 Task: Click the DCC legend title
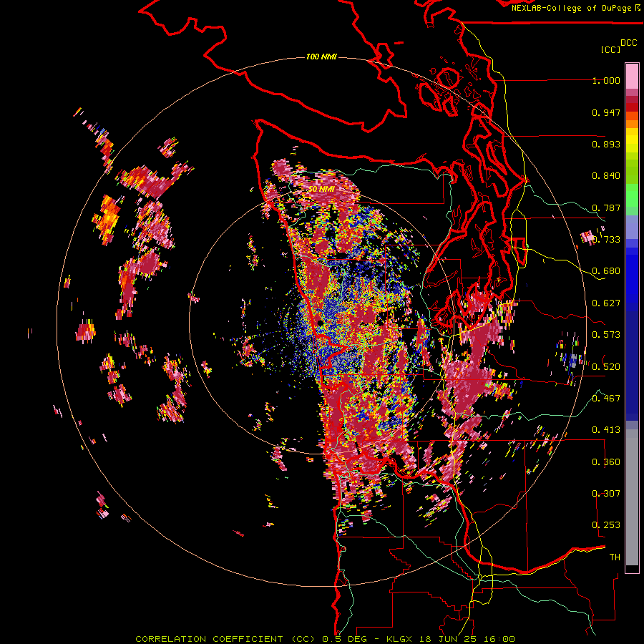(x=628, y=43)
